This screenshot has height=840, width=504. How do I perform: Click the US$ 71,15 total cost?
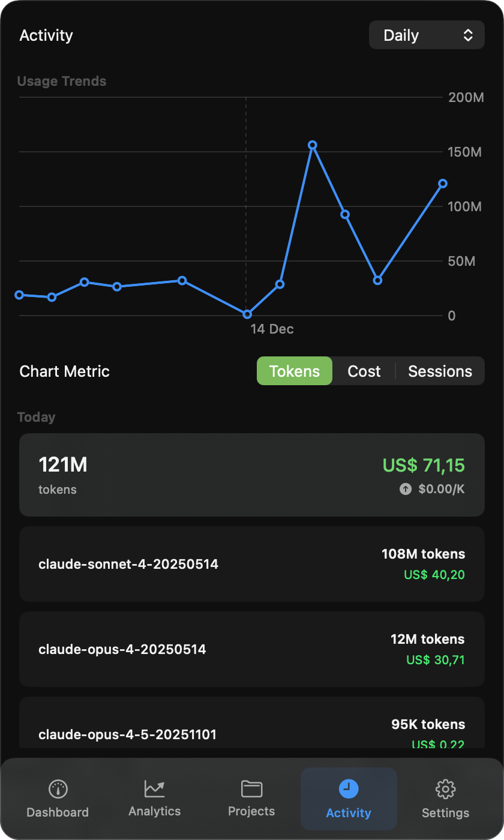pos(424,465)
